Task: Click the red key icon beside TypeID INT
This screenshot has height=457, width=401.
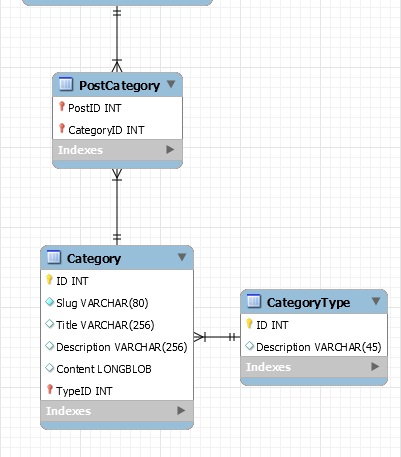Action: tap(50, 389)
